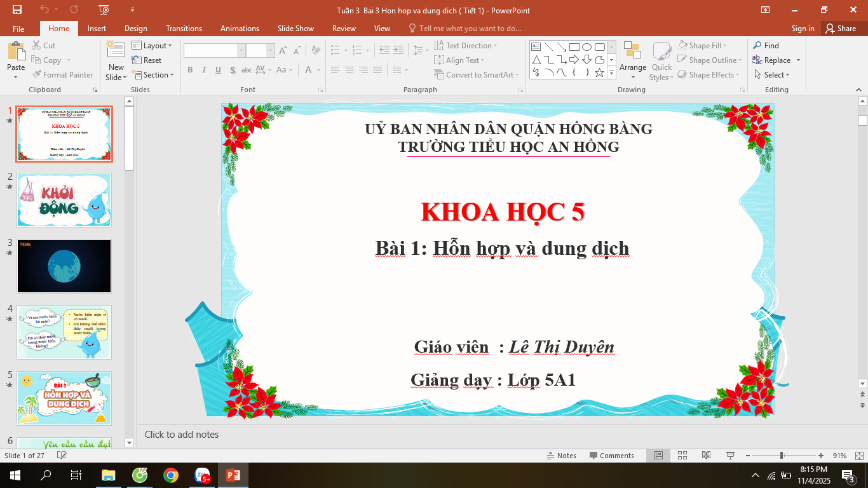This screenshot has height=488, width=868.
Task: Open the Section dropdown menu
Action: [153, 75]
